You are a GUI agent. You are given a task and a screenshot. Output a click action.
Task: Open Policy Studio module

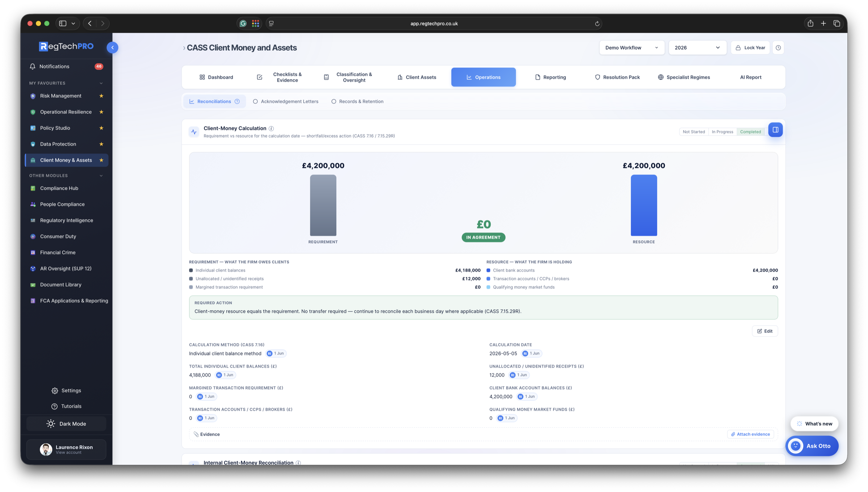(x=55, y=128)
